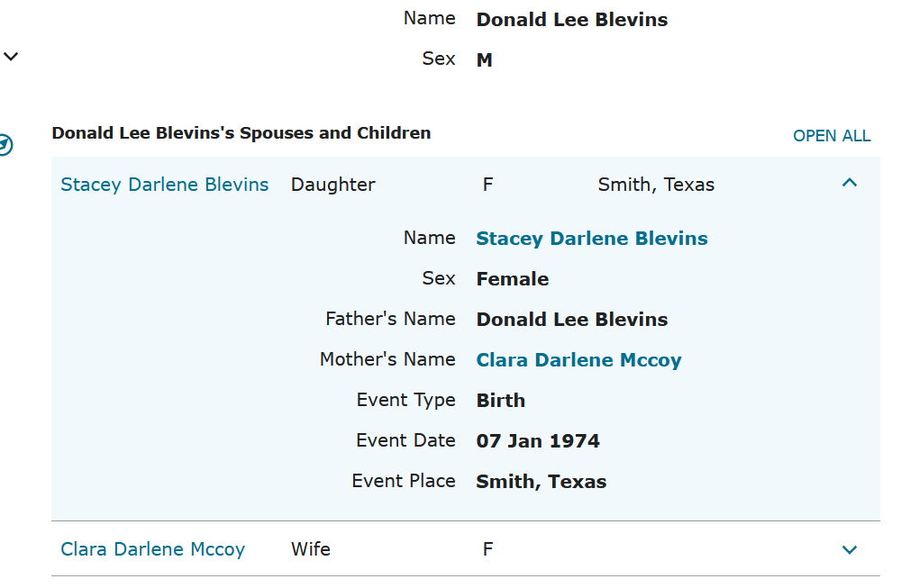
Task: Collapse the Stacey Darlene Blevins record
Action: (x=849, y=183)
